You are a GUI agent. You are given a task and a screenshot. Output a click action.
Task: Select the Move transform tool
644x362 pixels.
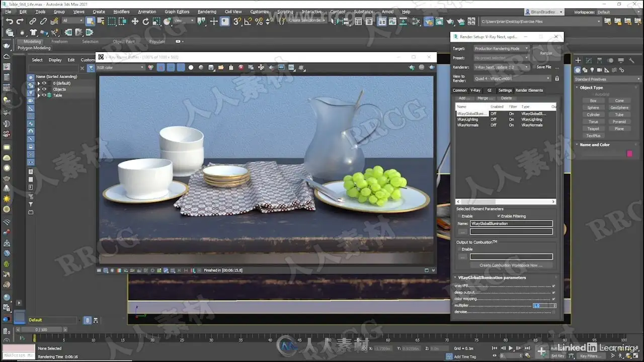pyautogui.click(x=135, y=21)
